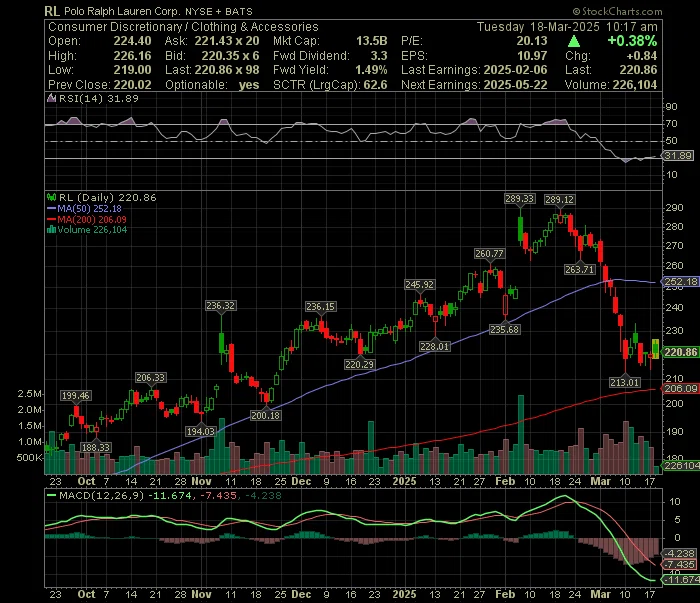Image resolution: width=700 pixels, height=603 pixels.
Task: Click the Prev Close 220.02 value
Action: coord(132,85)
